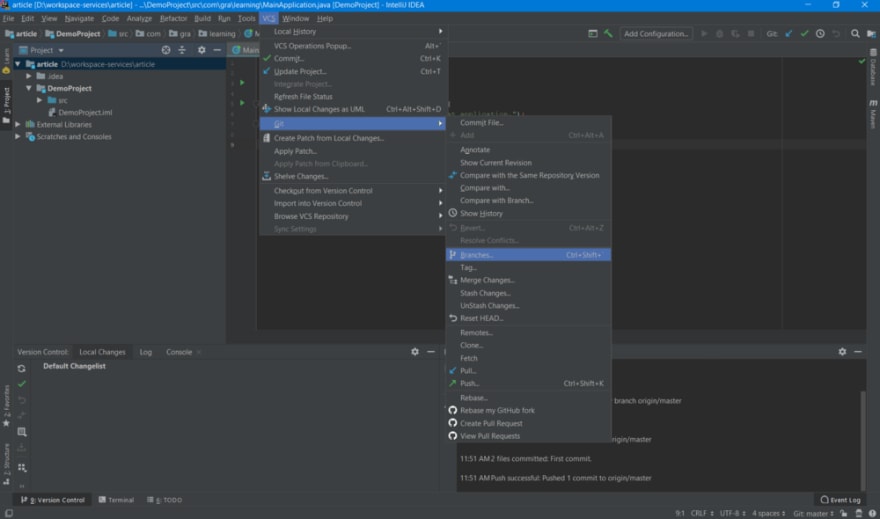Click the Add Configuration... button

point(656,34)
